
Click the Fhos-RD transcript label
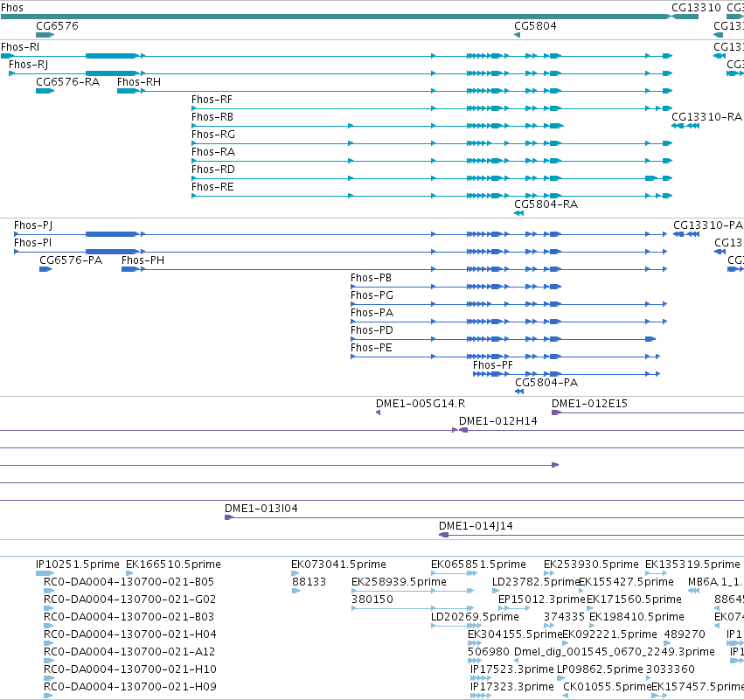click(213, 170)
